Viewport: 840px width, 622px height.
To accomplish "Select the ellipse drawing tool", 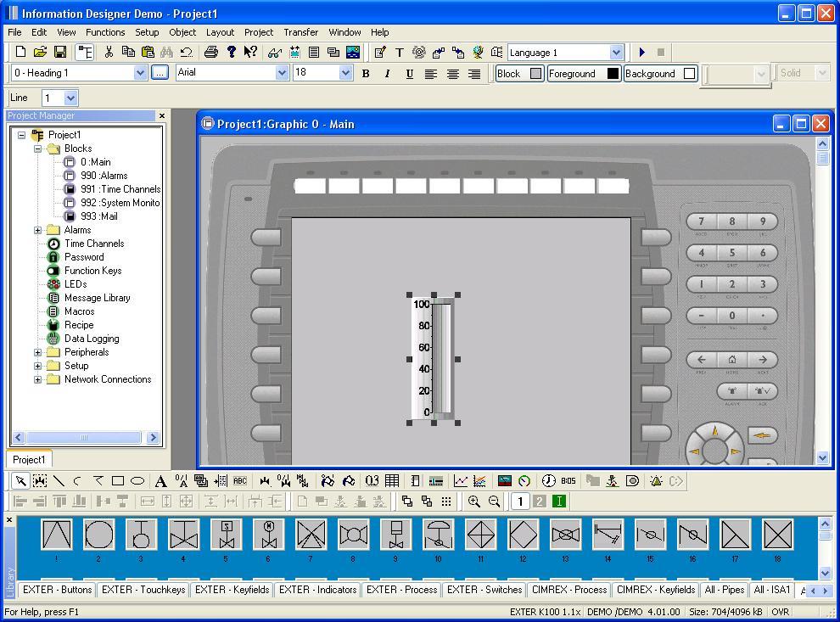I will tap(137, 481).
